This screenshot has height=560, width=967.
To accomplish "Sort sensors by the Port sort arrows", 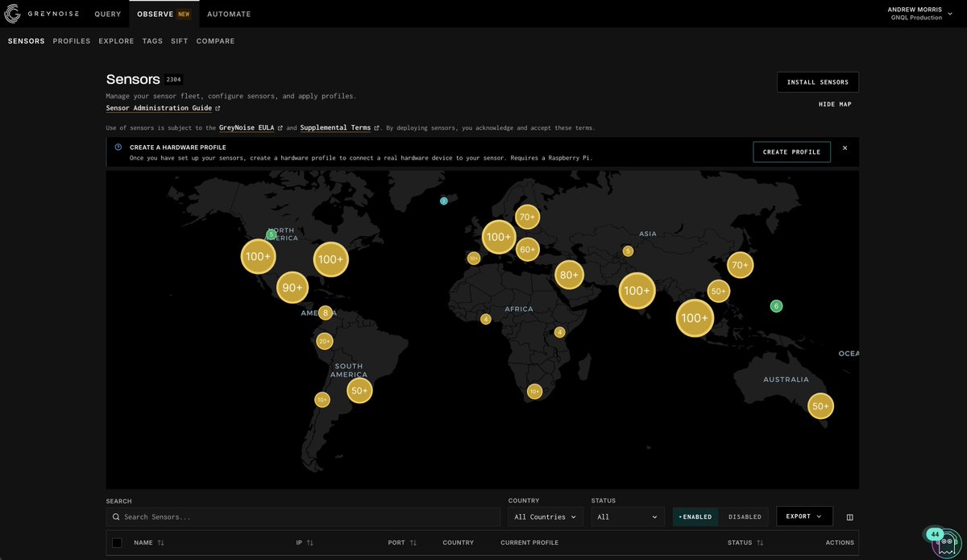I will pos(413,543).
